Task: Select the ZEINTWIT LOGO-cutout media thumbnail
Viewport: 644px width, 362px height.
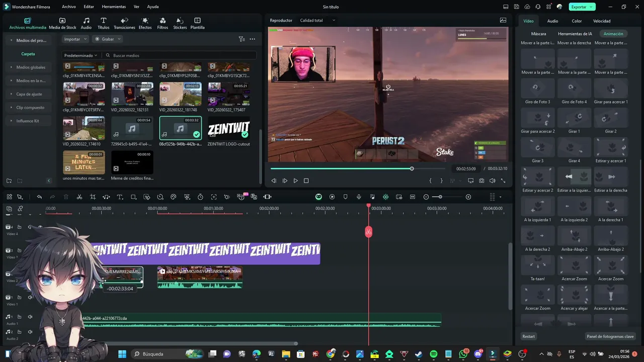Action: point(228,128)
